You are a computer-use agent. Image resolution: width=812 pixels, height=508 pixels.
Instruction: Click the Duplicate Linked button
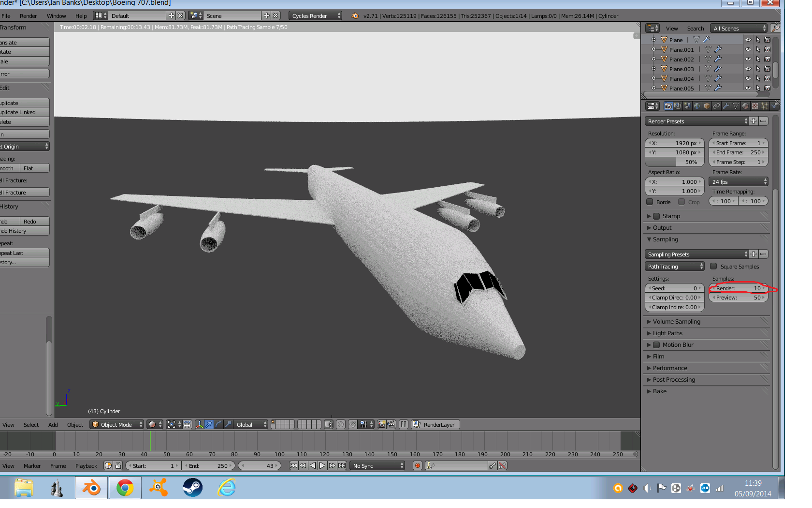[x=25, y=112]
